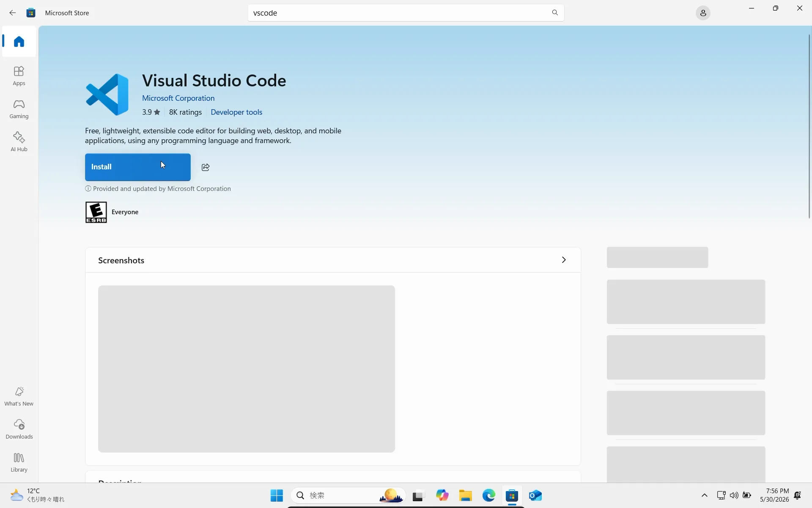Open Task View from the taskbar
The image size is (812, 508).
tap(418, 495)
